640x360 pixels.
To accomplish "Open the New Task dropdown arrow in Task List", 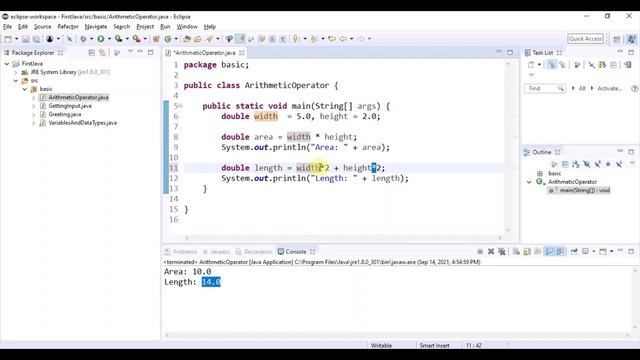I will (x=539, y=65).
